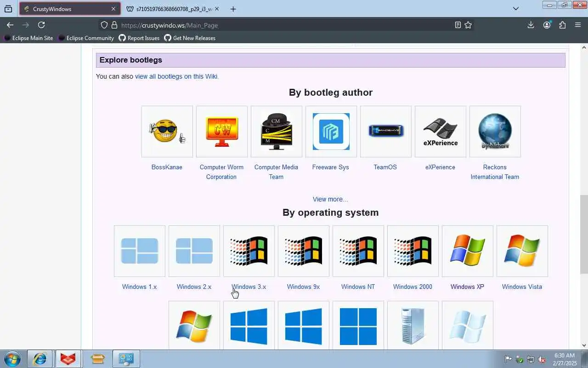The width and height of the screenshot is (588, 368).
Task: Open the eXPerience text link
Action: click(x=440, y=167)
